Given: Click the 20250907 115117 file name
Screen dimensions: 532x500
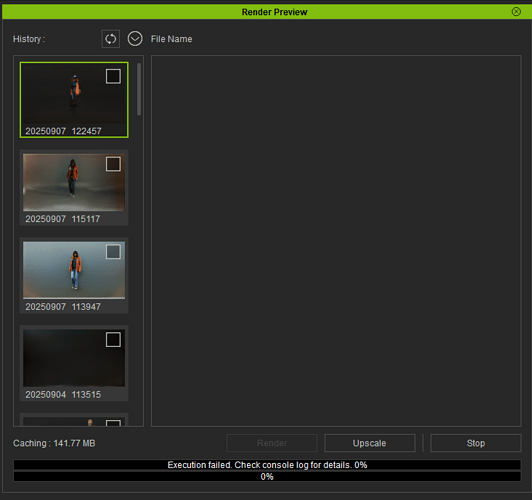Looking at the screenshot, I should click(63, 219).
